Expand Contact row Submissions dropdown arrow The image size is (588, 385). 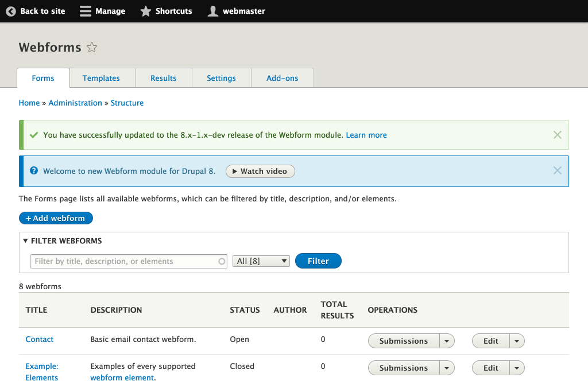447,341
